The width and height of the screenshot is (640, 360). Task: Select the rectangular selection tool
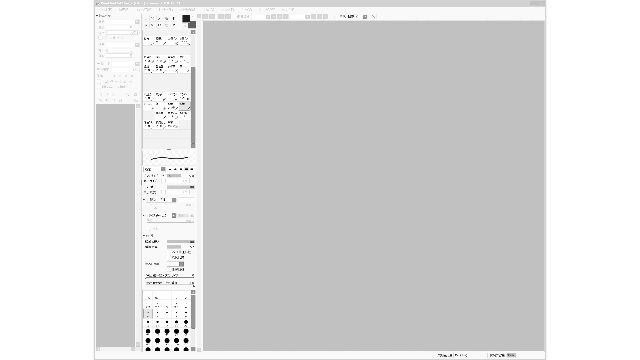click(146, 19)
